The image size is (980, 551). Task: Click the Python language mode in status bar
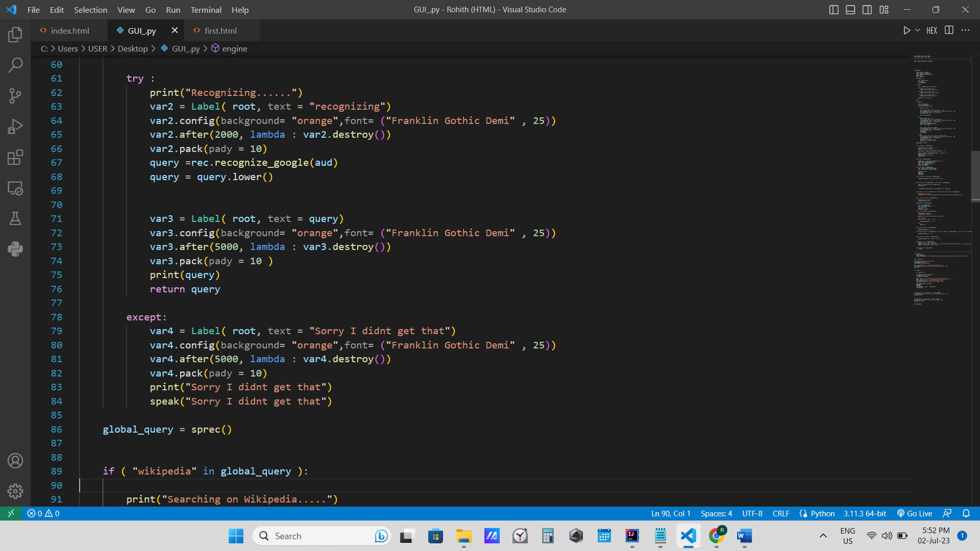[822, 513]
